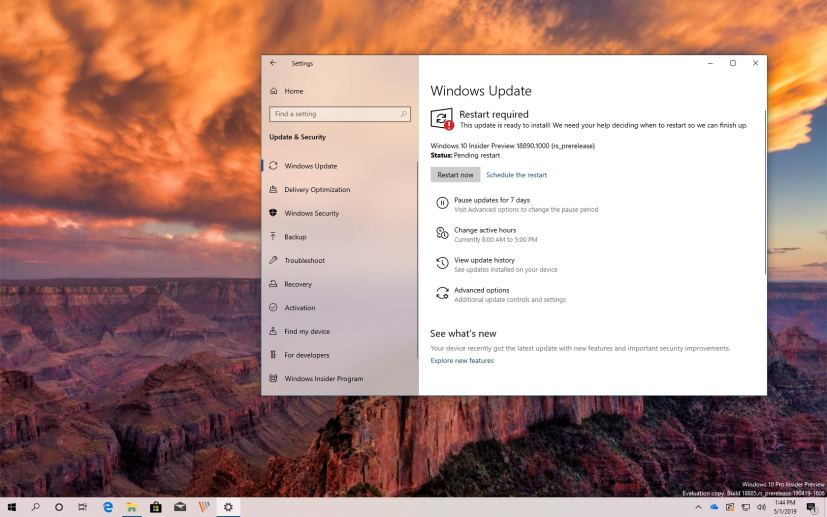The image size is (827, 517).
Task: Show hidden system tray icons
Action: (698, 508)
